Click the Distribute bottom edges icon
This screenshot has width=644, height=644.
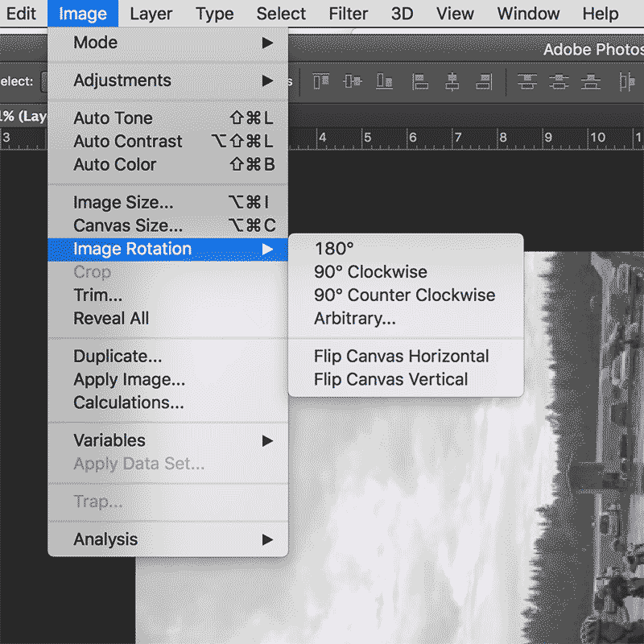click(x=592, y=81)
